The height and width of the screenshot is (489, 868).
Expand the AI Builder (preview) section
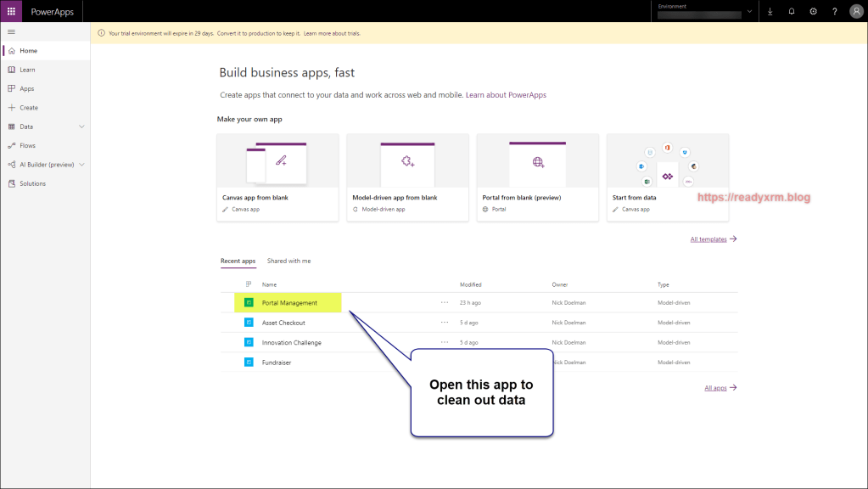pyautogui.click(x=81, y=165)
